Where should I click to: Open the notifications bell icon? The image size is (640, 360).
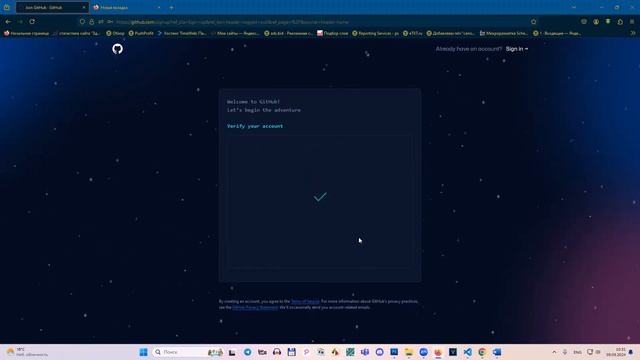(x=631, y=352)
